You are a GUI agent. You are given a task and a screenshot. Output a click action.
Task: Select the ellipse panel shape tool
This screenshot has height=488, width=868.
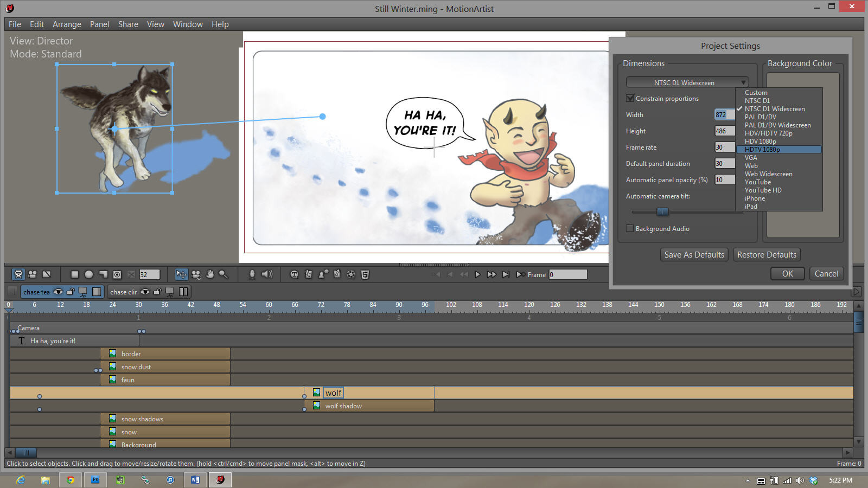pyautogui.click(x=89, y=274)
